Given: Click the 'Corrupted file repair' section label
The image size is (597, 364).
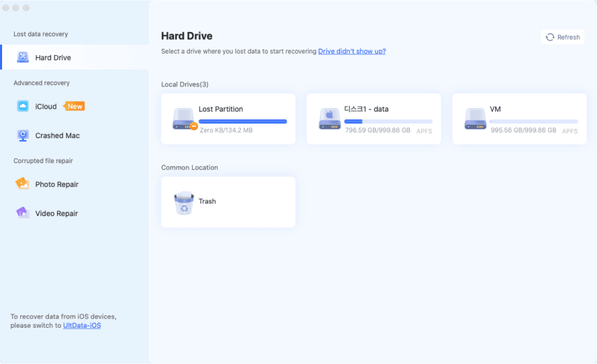Looking at the screenshot, I should coord(43,161).
